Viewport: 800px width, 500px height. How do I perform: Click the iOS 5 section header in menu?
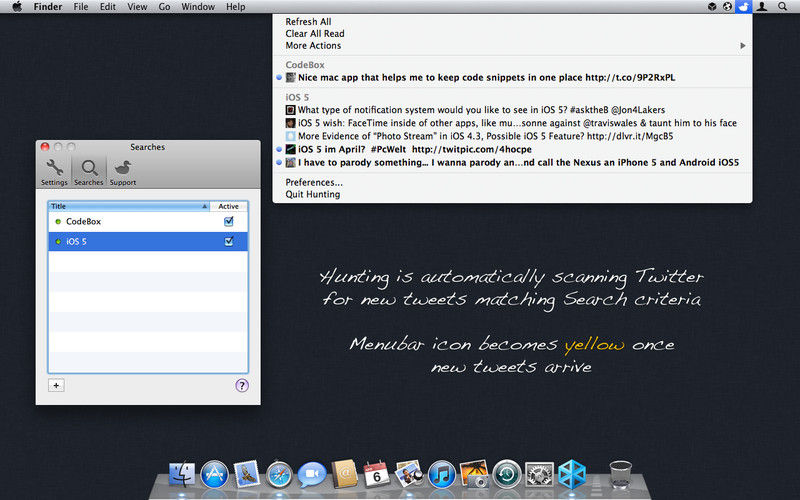tap(297, 97)
